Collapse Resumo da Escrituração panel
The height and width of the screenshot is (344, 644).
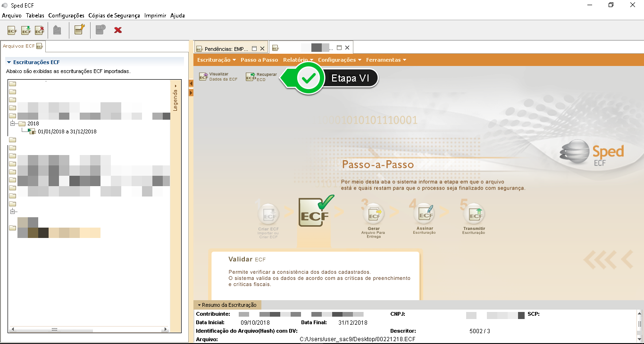(x=199, y=305)
